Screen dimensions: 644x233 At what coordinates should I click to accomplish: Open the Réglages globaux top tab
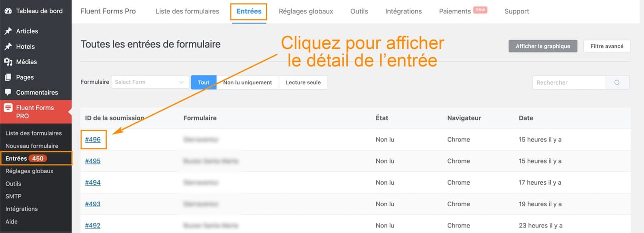pyautogui.click(x=306, y=11)
